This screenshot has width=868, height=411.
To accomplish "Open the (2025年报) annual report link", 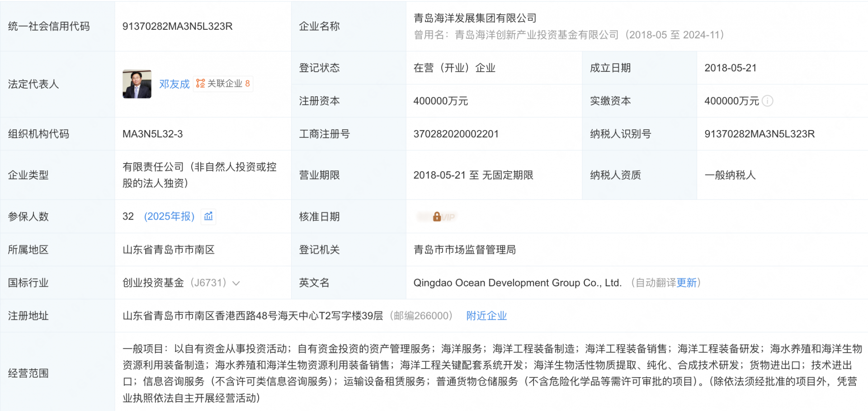I will coord(169,216).
